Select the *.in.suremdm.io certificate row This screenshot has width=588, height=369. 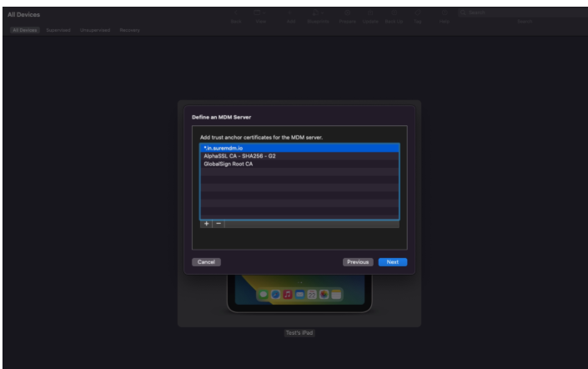299,149
